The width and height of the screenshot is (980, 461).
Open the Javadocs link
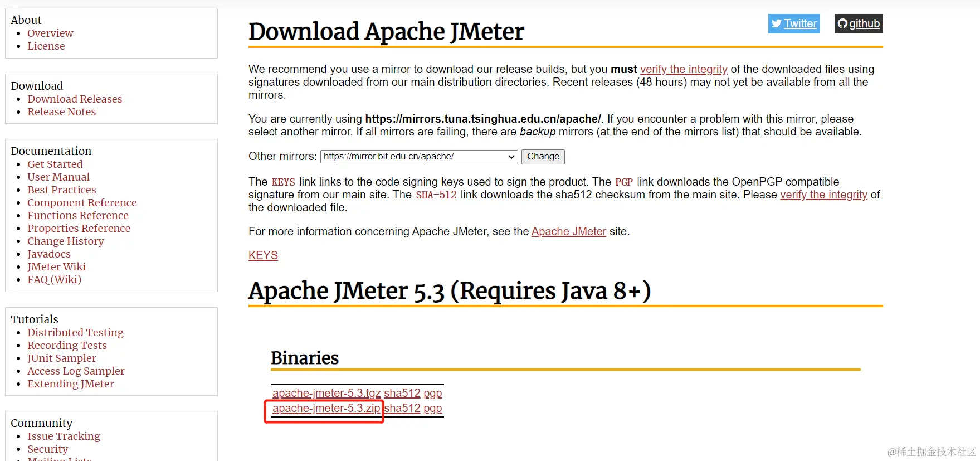49,254
